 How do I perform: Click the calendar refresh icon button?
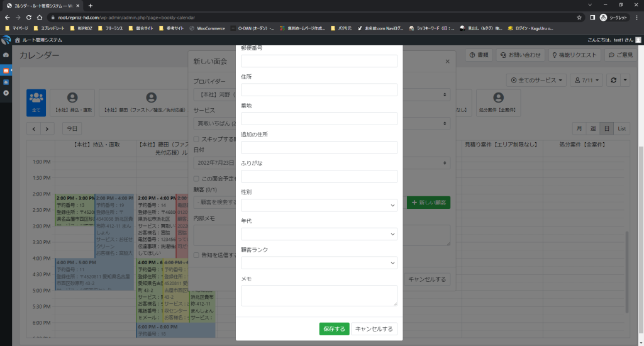click(x=613, y=81)
